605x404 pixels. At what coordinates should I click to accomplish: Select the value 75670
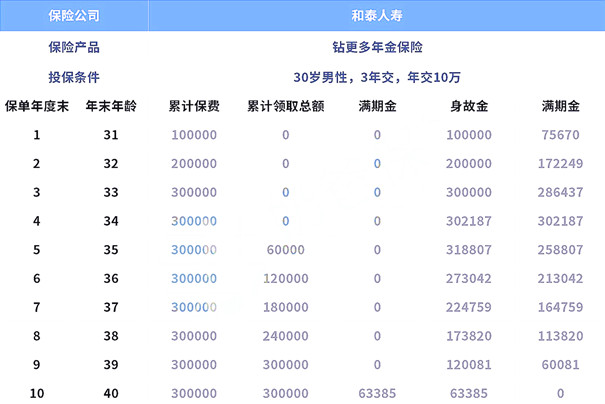pyautogui.click(x=560, y=135)
